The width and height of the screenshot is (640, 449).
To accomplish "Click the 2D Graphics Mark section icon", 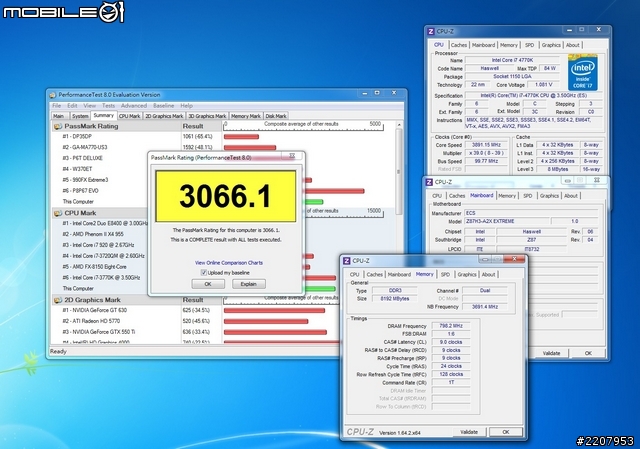I will point(58,300).
